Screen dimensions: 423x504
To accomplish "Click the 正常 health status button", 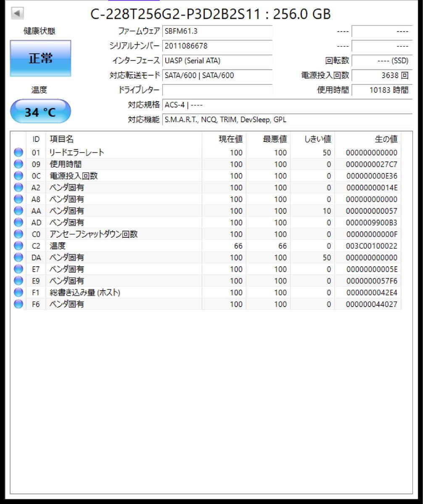I will tap(41, 58).
